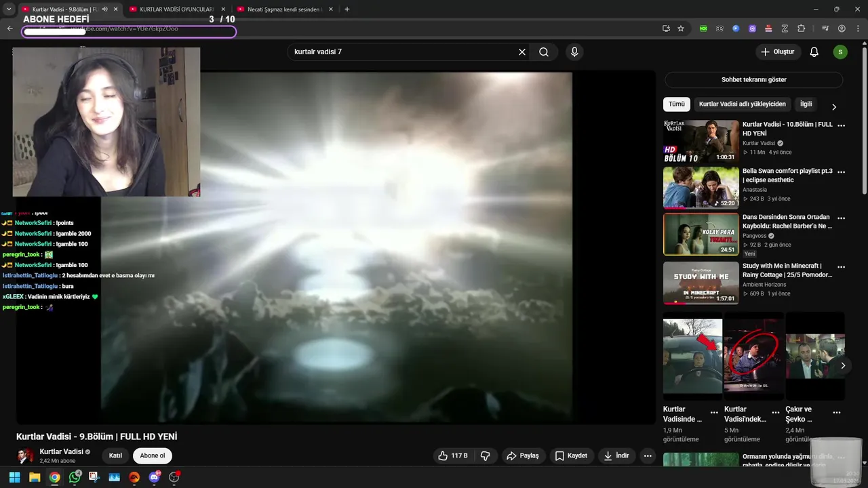
Task: Open the Chrome three-dot menu
Action: (857, 28)
